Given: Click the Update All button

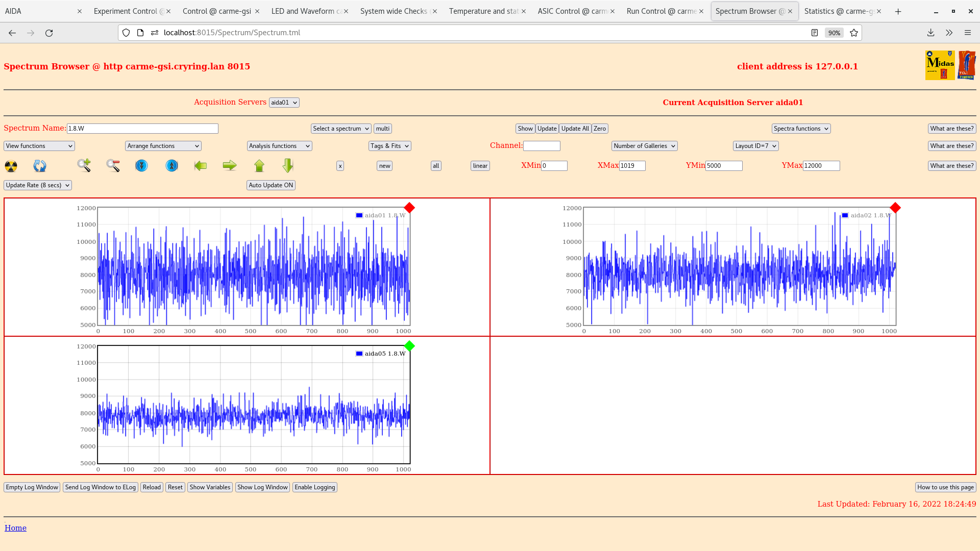Looking at the screenshot, I should pos(575,128).
